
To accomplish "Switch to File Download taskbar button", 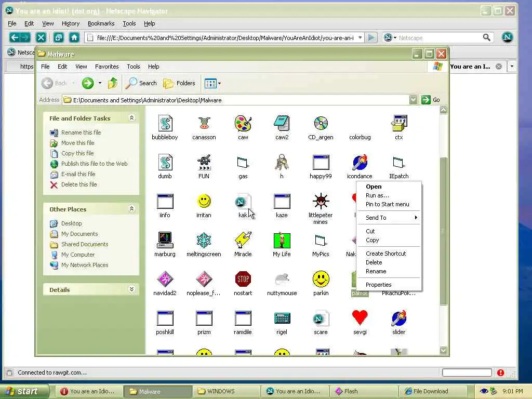I will [x=433, y=391].
